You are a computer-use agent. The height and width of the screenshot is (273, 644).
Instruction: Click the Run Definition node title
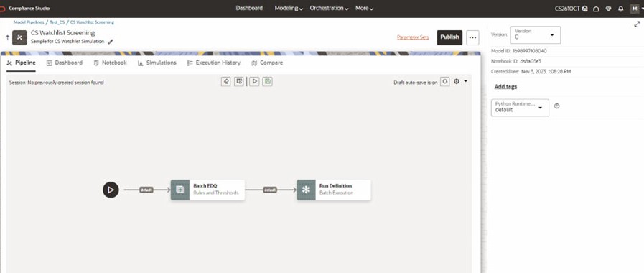point(335,186)
